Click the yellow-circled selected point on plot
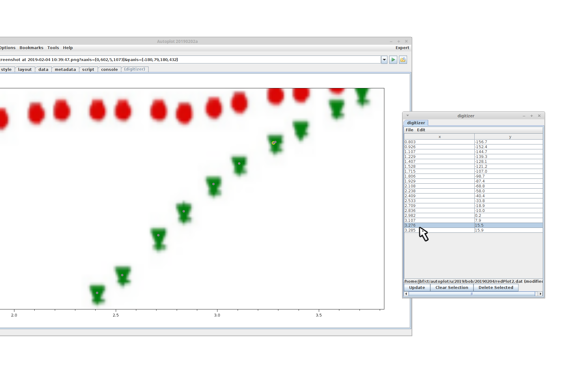The width and height of the screenshot is (588, 368). [x=273, y=143]
